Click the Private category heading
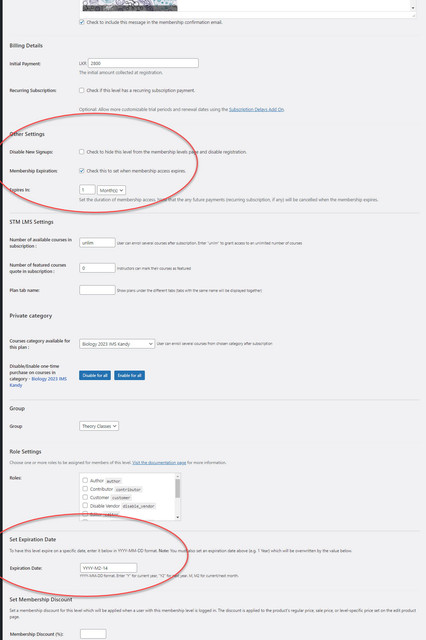Image resolution: width=426 pixels, height=640 pixels. point(31,316)
